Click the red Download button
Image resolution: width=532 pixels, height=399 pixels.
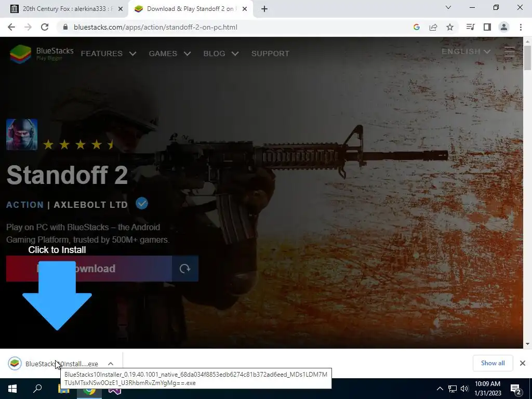pyautogui.click(x=89, y=269)
